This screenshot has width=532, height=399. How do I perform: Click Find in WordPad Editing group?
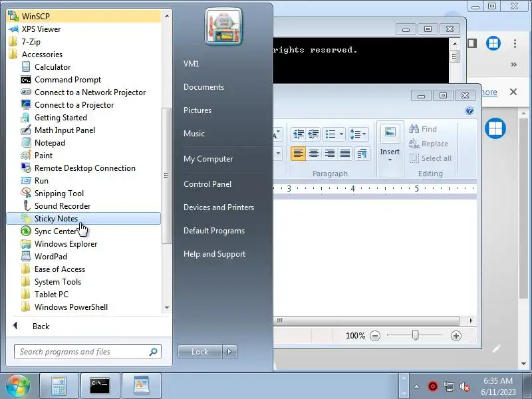click(x=423, y=129)
